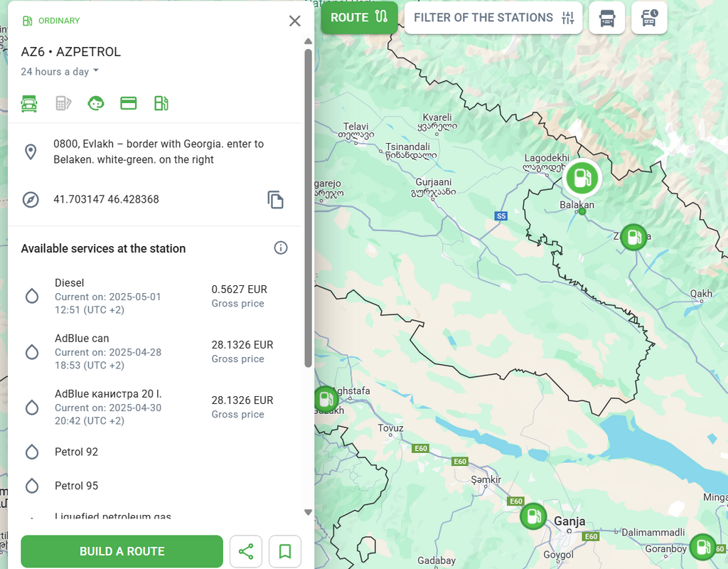Click AdBlue can price 28.1326 EUR
The width and height of the screenshot is (728, 569).
(242, 345)
